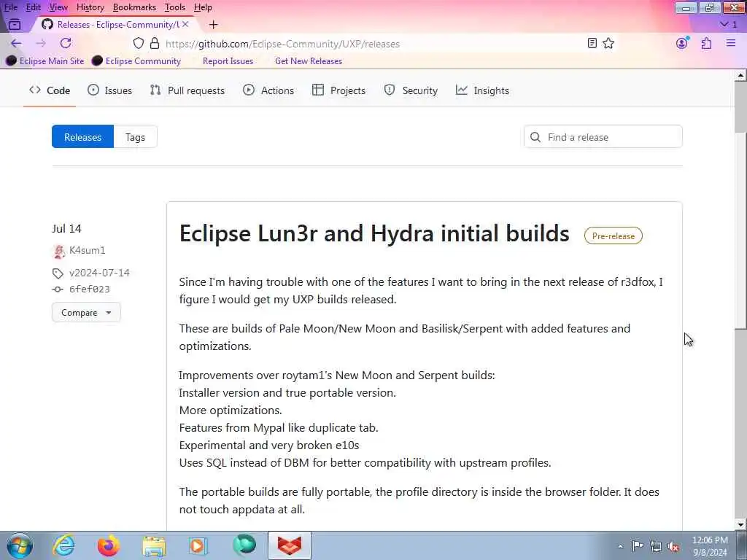The width and height of the screenshot is (747, 560).
Task: Open the Insights tab
Action: pos(482,90)
